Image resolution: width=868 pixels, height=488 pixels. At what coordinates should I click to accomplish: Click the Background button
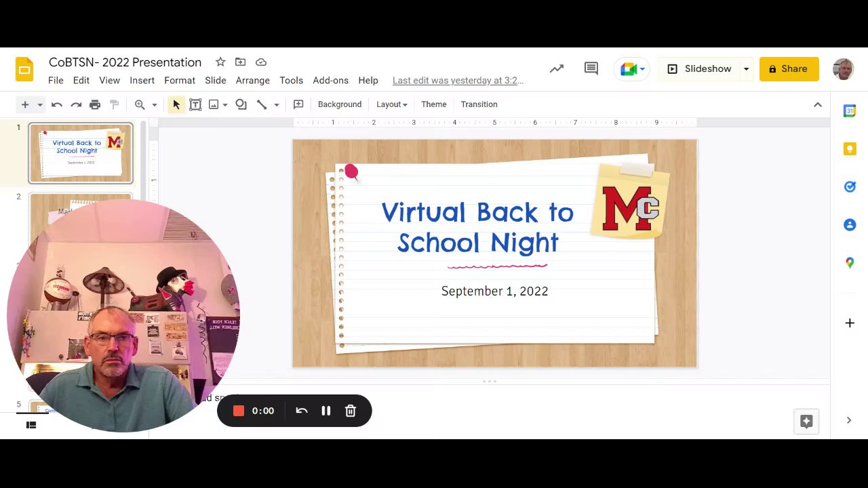coord(340,104)
